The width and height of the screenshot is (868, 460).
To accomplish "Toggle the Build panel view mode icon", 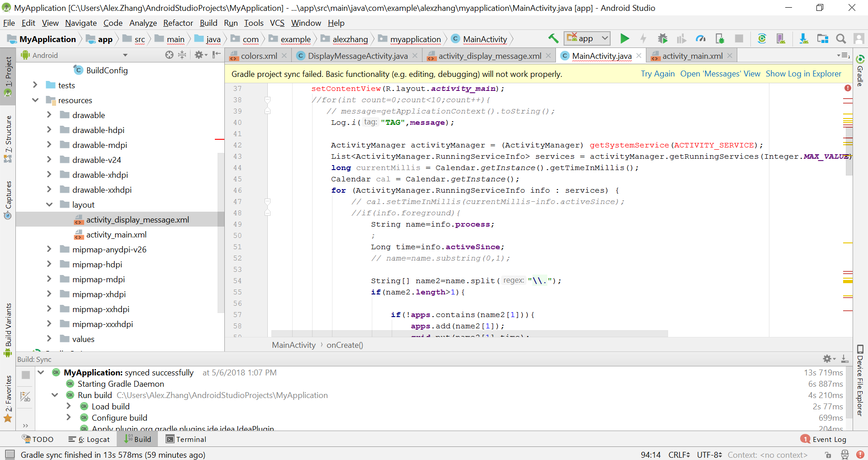I will 25,397.
